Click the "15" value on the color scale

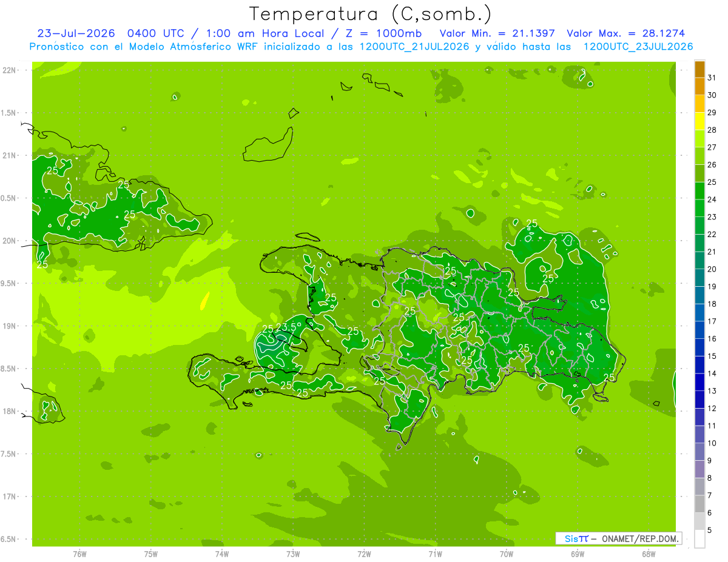(712, 356)
